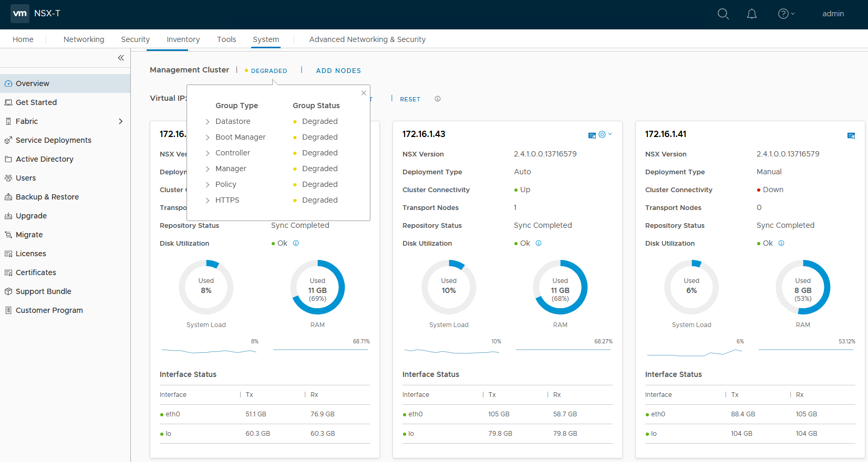Click the node details icon on 172.16.1.41
Image resolution: width=868 pixels, height=462 pixels.
tap(851, 135)
